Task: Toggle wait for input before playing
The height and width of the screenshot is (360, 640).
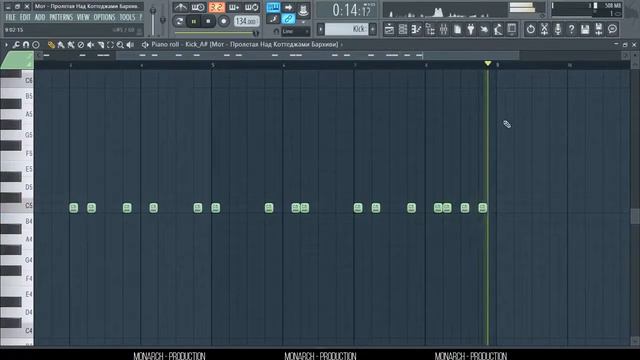Action: (x=198, y=7)
